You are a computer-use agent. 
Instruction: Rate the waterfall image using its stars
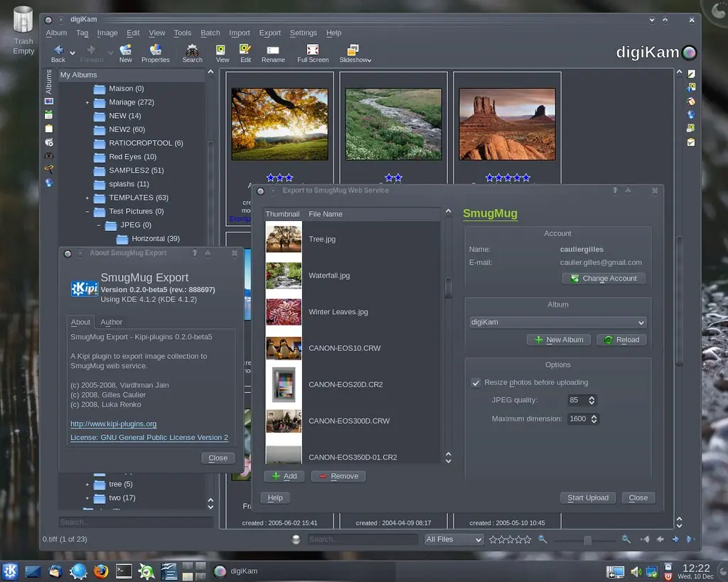coord(393,178)
